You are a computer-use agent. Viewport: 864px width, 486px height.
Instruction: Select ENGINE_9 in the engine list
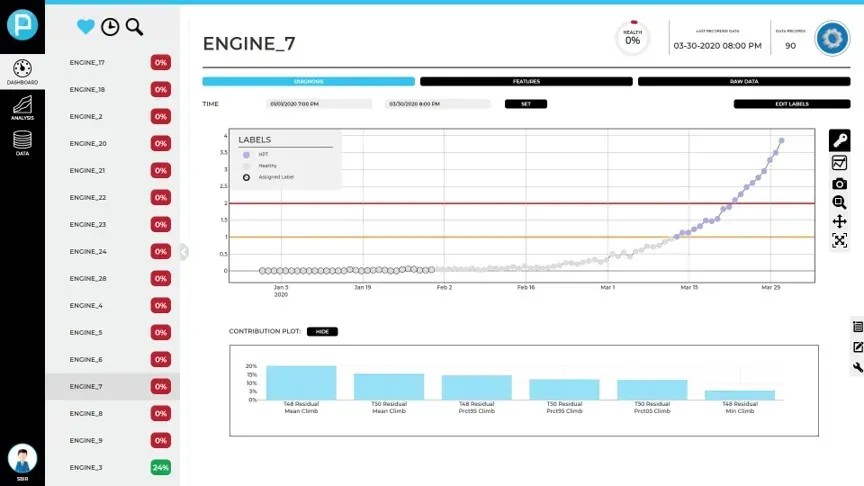[x=112, y=440]
